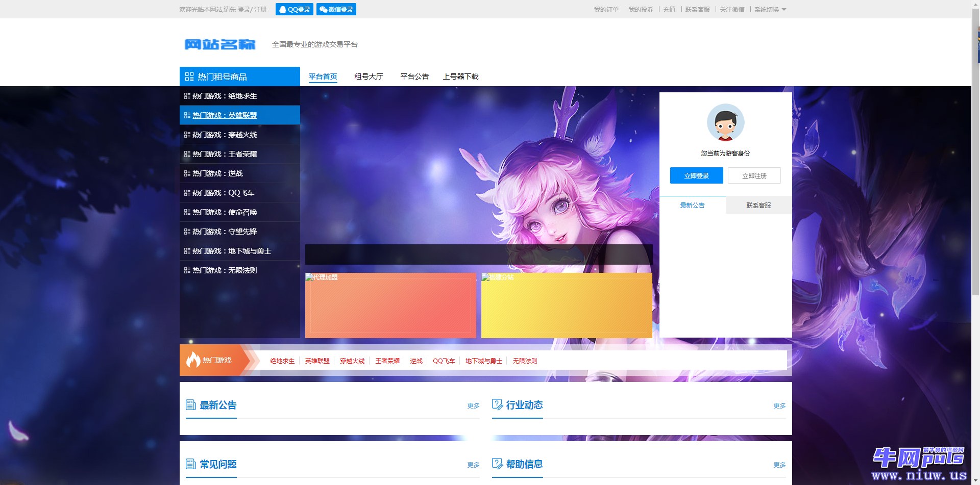Click the 立即注册 button

tap(754, 175)
